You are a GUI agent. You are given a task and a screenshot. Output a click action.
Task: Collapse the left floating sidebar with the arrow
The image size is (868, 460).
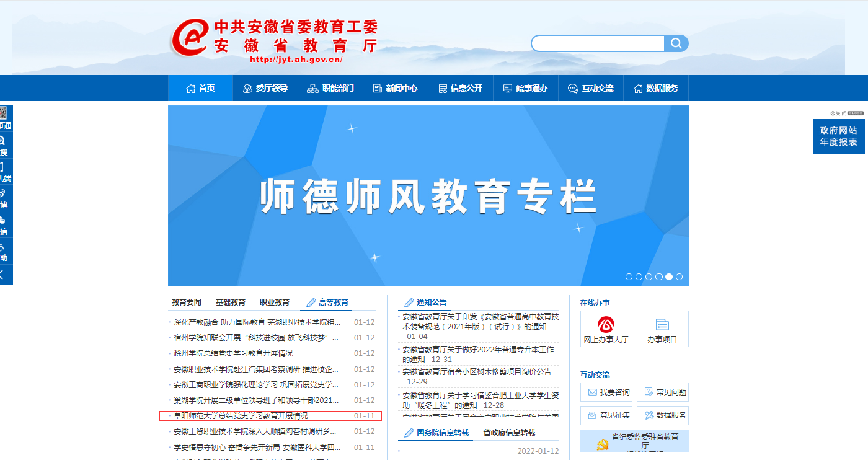click(x=2, y=273)
